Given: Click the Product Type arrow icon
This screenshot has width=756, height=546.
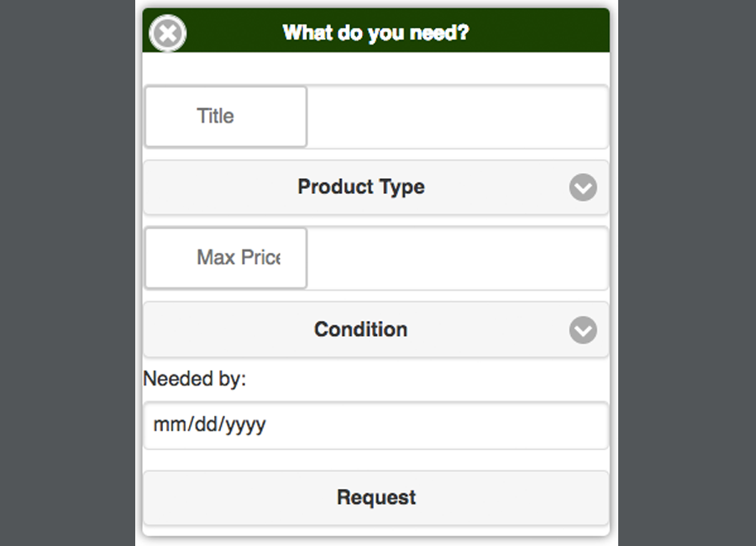Looking at the screenshot, I should coord(583,187).
